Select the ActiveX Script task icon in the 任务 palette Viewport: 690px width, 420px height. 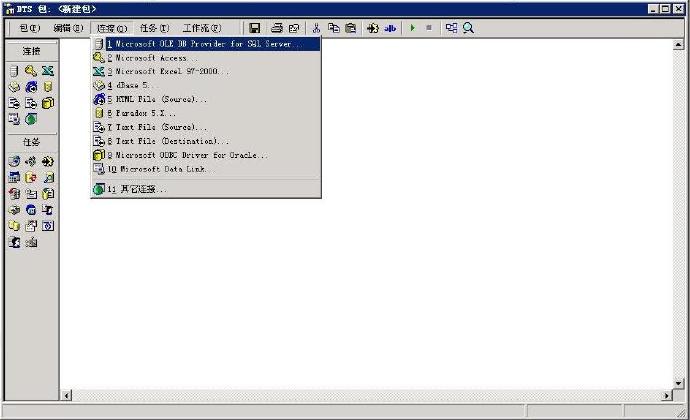pyautogui.click(x=31, y=162)
